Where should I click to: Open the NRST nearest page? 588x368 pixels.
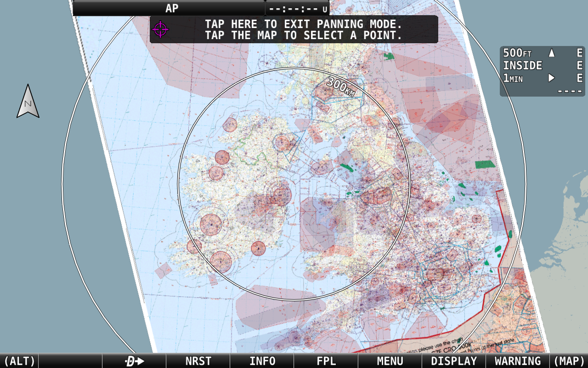tap(198, 361)
